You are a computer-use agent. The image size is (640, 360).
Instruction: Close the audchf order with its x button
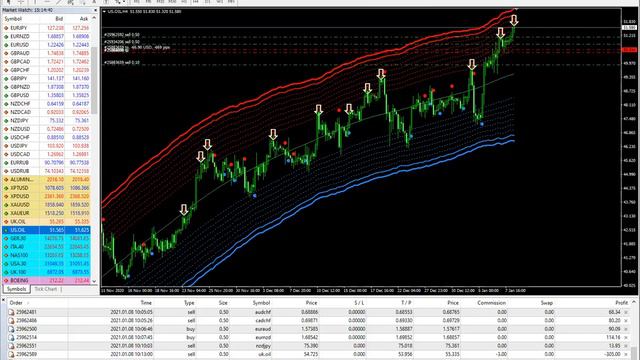point(626,313)
